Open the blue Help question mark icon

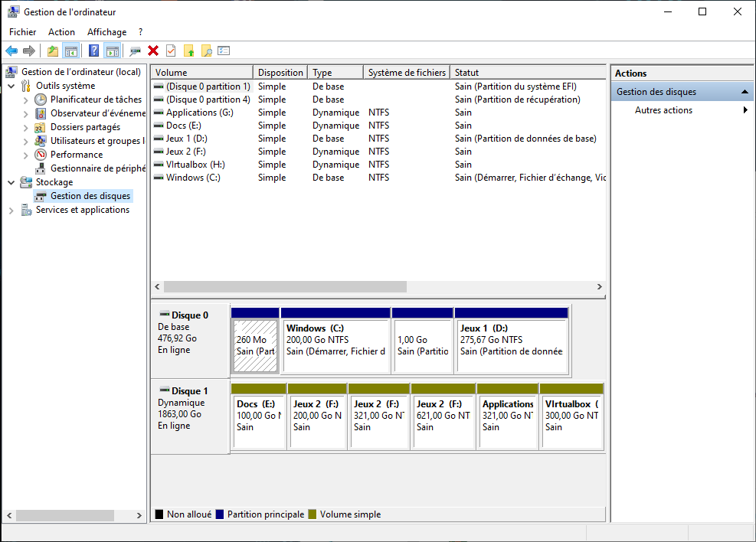click(93, 51)
